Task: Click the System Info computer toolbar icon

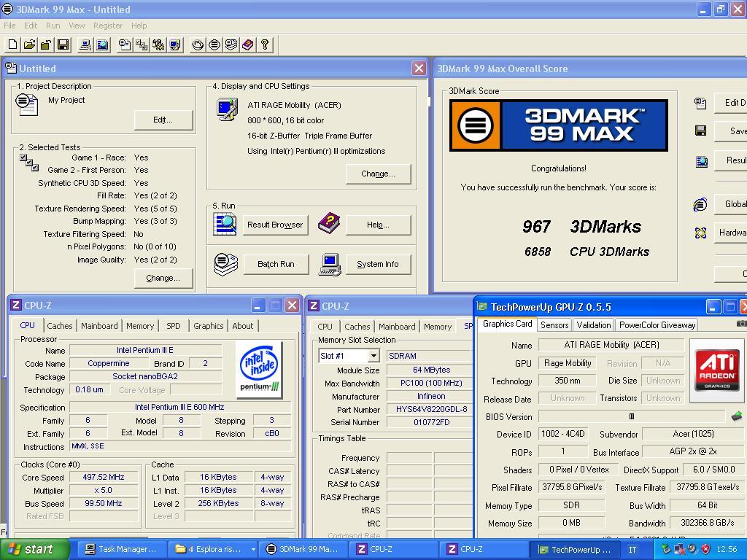Action: tap(85, 44)
